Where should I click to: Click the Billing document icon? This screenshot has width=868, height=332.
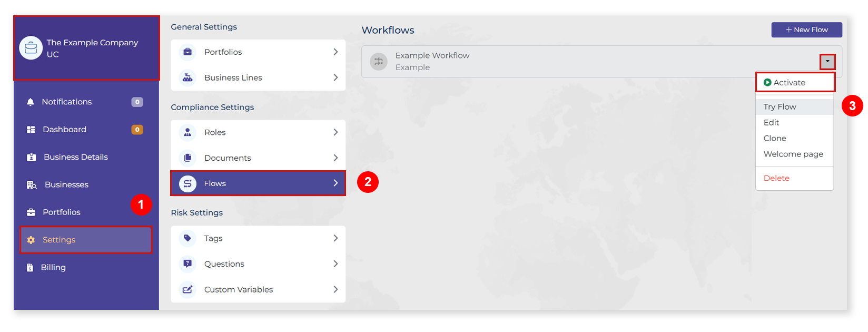tap(30, 268)
